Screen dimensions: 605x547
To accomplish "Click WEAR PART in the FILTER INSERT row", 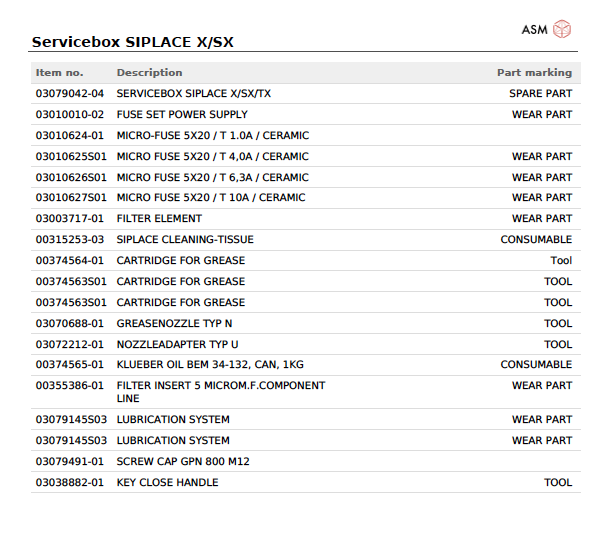I will pyautogui.click(x=542, y=386).
